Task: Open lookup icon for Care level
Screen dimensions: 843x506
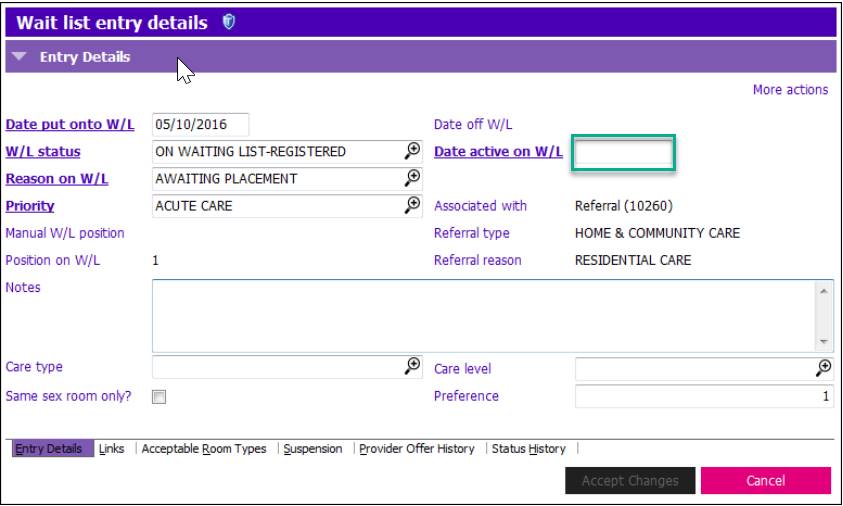Action: pyautogui.click(x=824, y=368)
